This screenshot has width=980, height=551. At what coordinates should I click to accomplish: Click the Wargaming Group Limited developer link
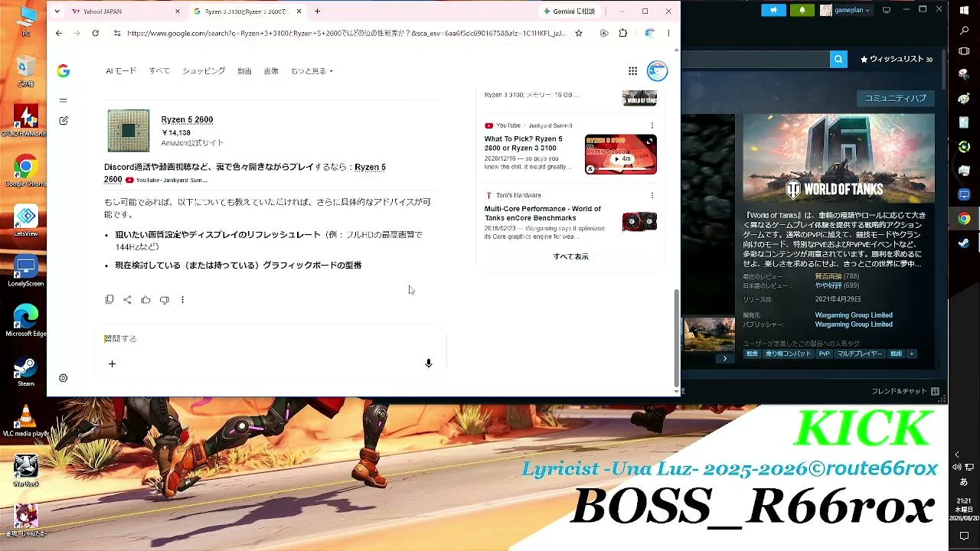tap(854, 315)
